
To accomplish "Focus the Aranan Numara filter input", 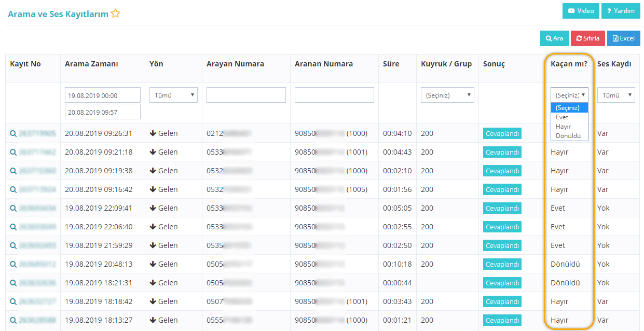I will 334,95.
